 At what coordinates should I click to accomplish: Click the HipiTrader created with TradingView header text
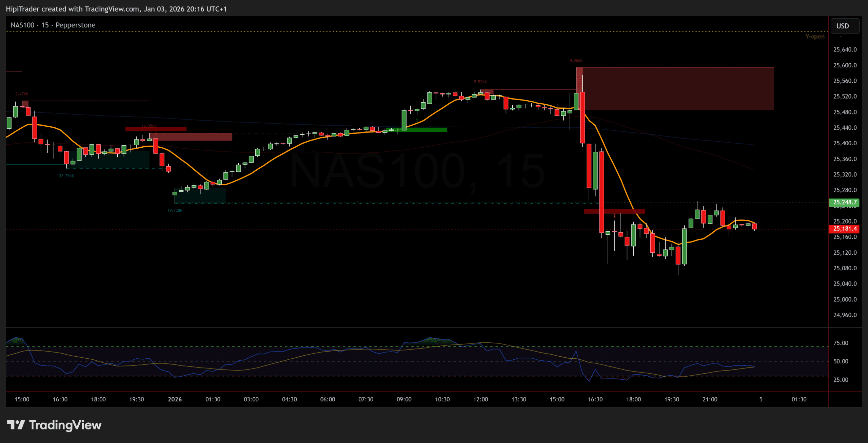pos(116,9)
